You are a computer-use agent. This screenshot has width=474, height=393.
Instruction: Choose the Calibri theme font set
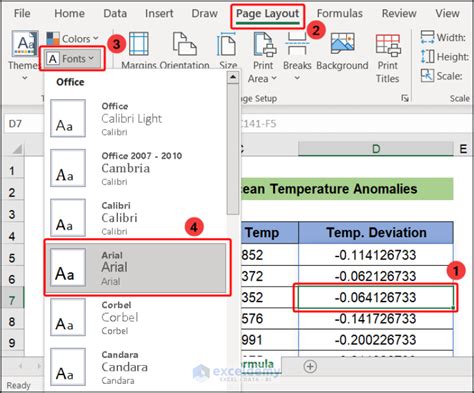click(x=136, y=218)
